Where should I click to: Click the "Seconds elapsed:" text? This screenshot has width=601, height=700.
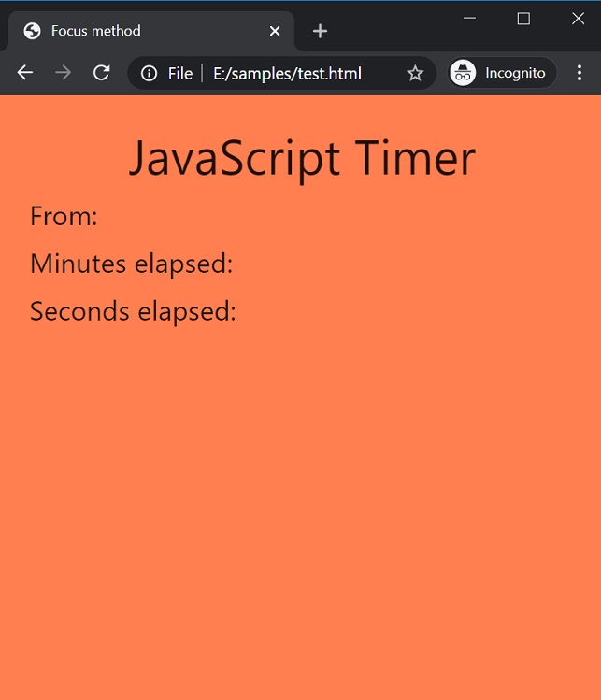pyautogui.click(x=133, y=311)
